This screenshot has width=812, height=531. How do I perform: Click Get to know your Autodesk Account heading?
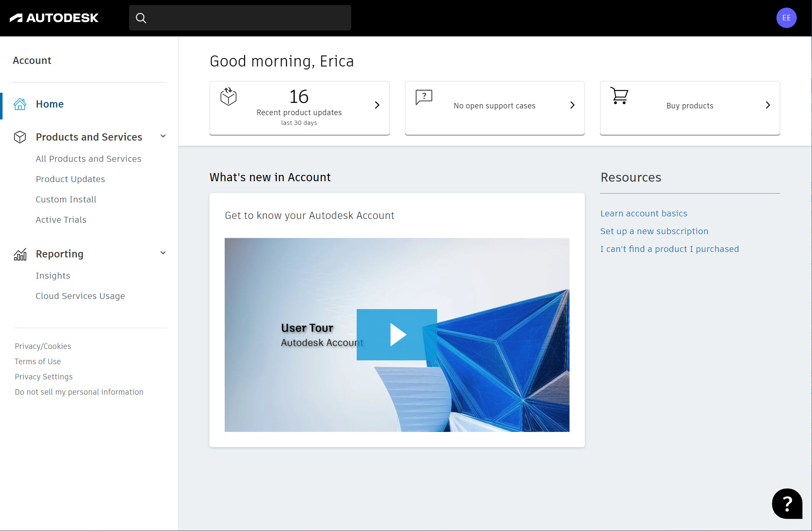point(309,216)
